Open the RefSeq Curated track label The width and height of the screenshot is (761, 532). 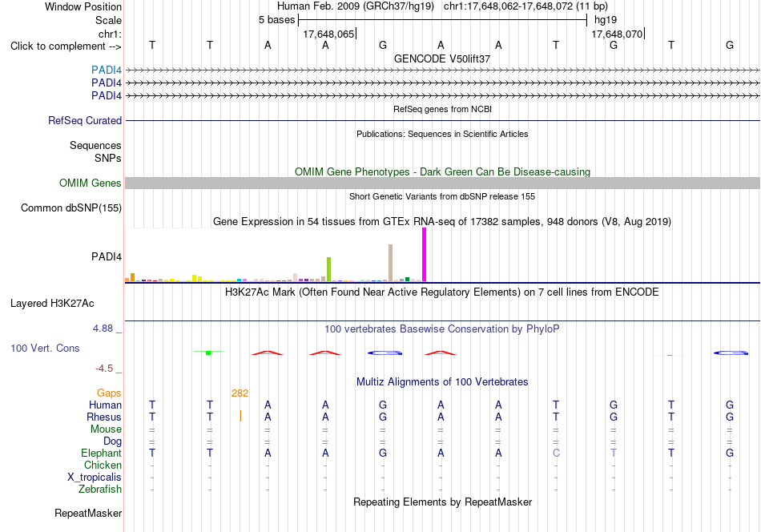pyautogui.click(x=85, y=120)
